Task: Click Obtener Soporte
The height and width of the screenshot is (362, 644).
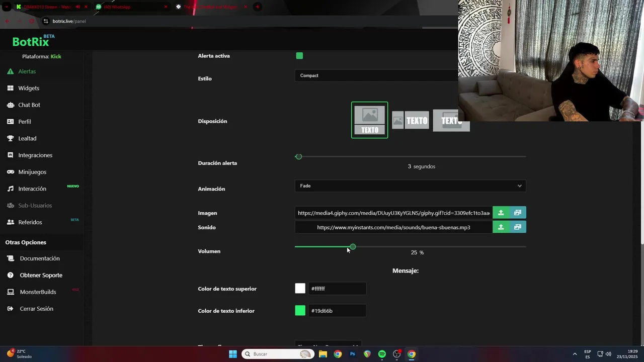Action: point(41,275)
